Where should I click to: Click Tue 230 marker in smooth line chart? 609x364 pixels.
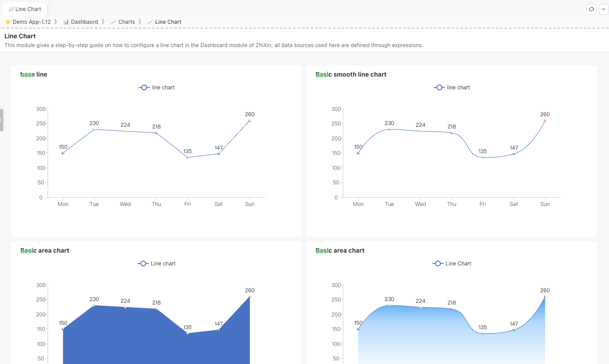pyautogui.click(x=389, y=129)
